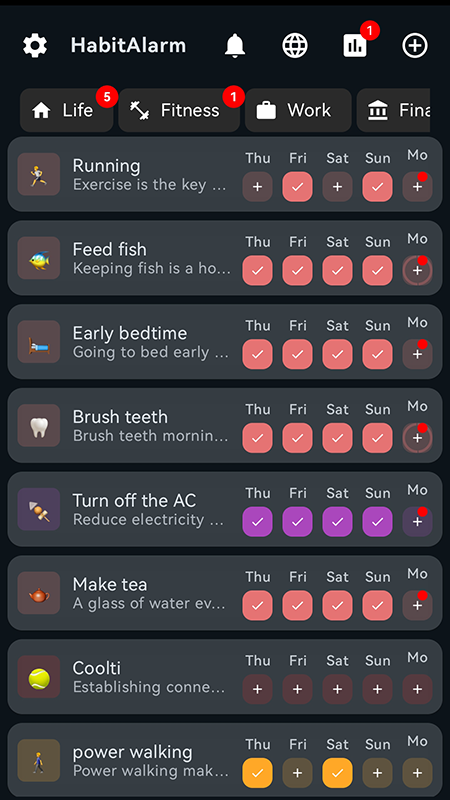The width and height of the screenshot is (450, 800).
Task: Mark Brush teeth done for Monday
Action: [x=417, y=438]
